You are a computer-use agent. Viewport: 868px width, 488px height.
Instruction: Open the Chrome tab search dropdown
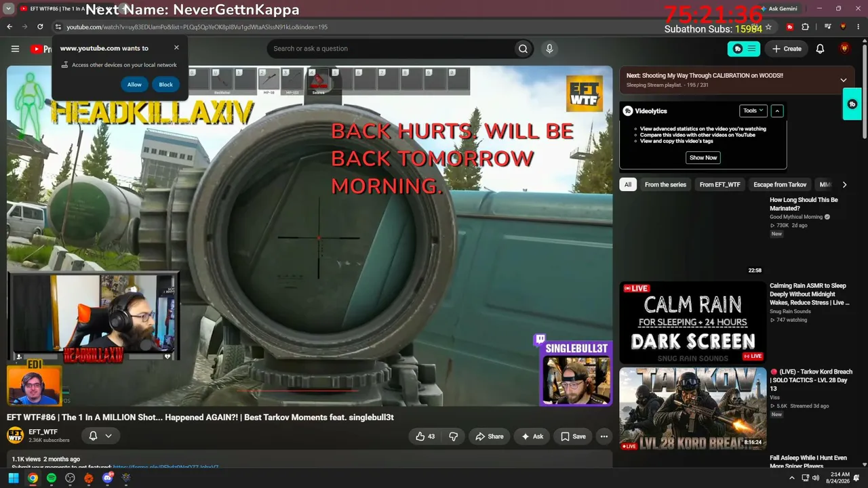point(8,9)
